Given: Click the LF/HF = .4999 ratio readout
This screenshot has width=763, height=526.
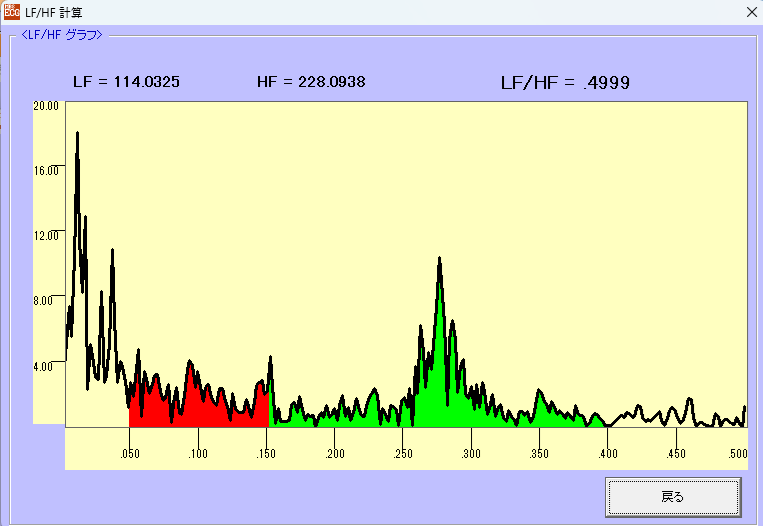Looking at the screenshot, I should coord(564,82).
